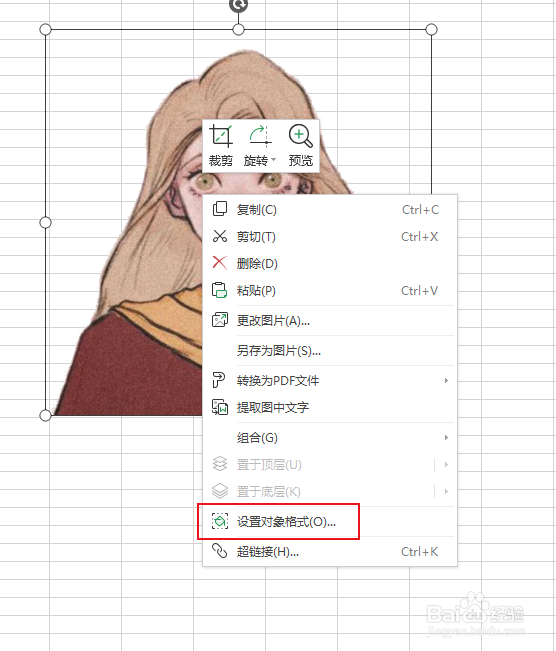Expand the rotate (旋转) dropdown arrow
556x651 pixels.
click(273, 159)
